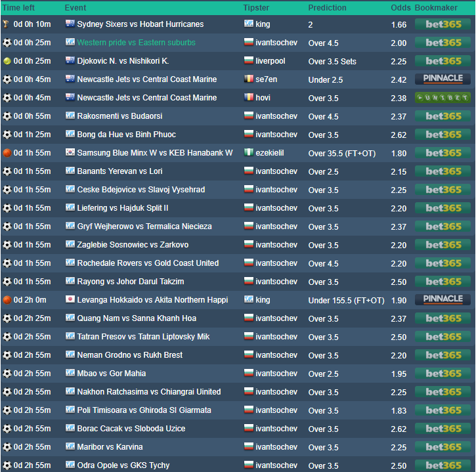Viewport: 476px width, 472px height.
Task: Click the bet365 button for Mbao vs Gor Mahia
Action: [443, 374]
